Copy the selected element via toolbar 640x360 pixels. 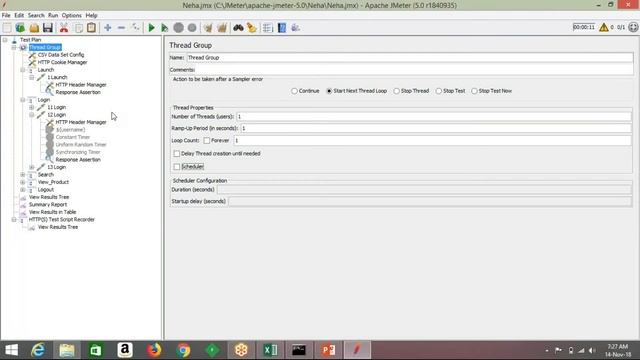[x=78, y=28]
